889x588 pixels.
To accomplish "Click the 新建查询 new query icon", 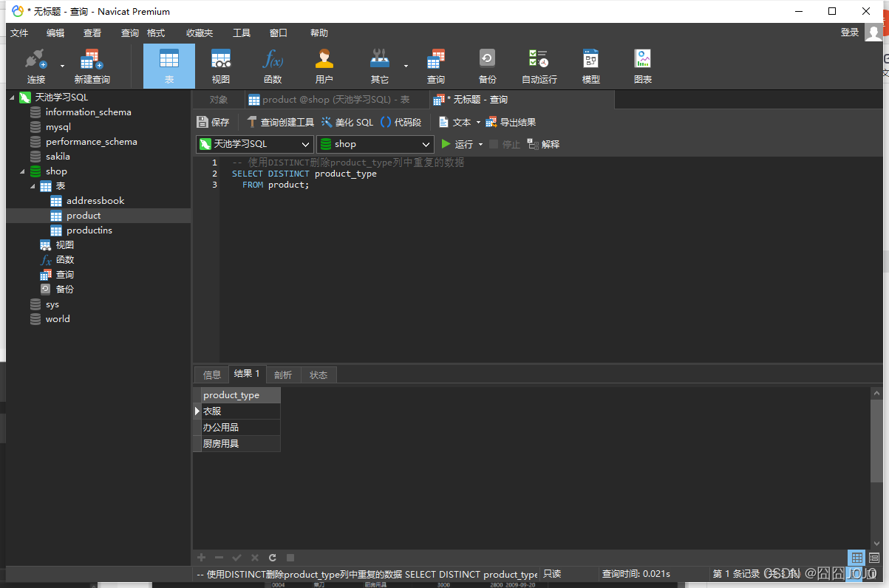I will point(92,66).
